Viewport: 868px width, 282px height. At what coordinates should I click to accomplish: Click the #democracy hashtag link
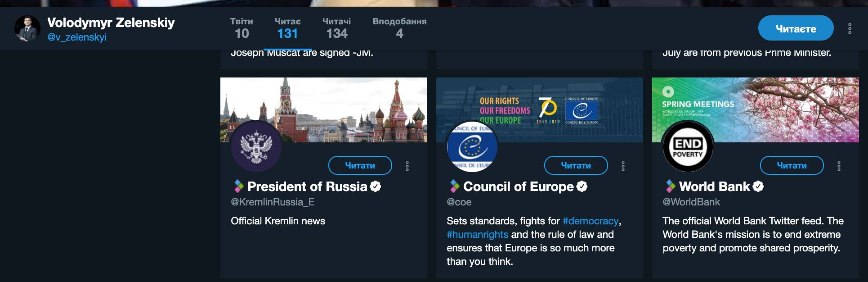591,221
